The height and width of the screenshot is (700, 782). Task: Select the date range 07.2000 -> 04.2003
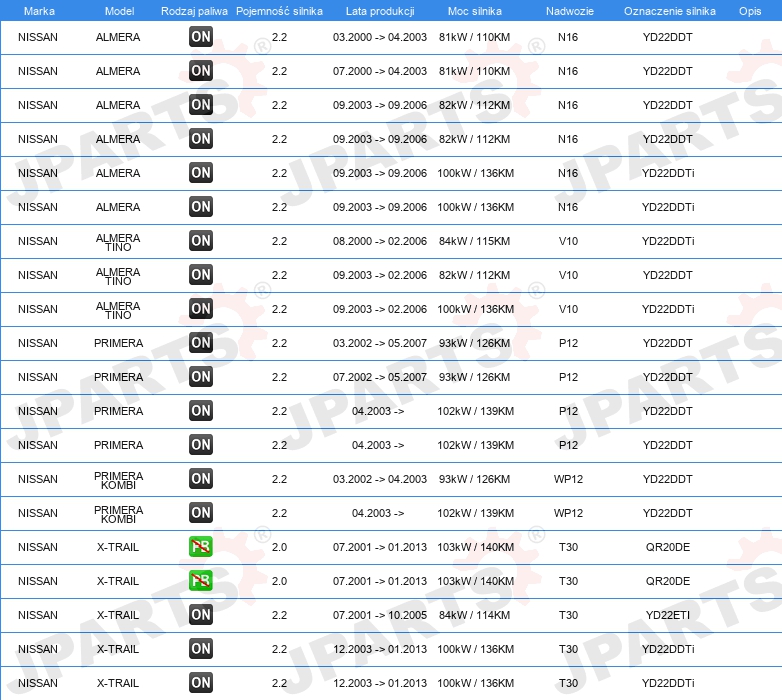tap(380, 71)
